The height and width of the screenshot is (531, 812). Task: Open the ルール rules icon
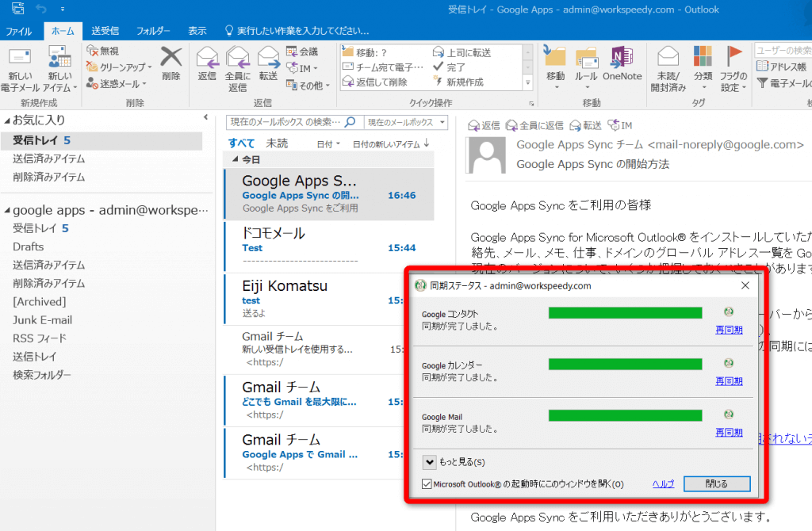click(x=586, y=57)
